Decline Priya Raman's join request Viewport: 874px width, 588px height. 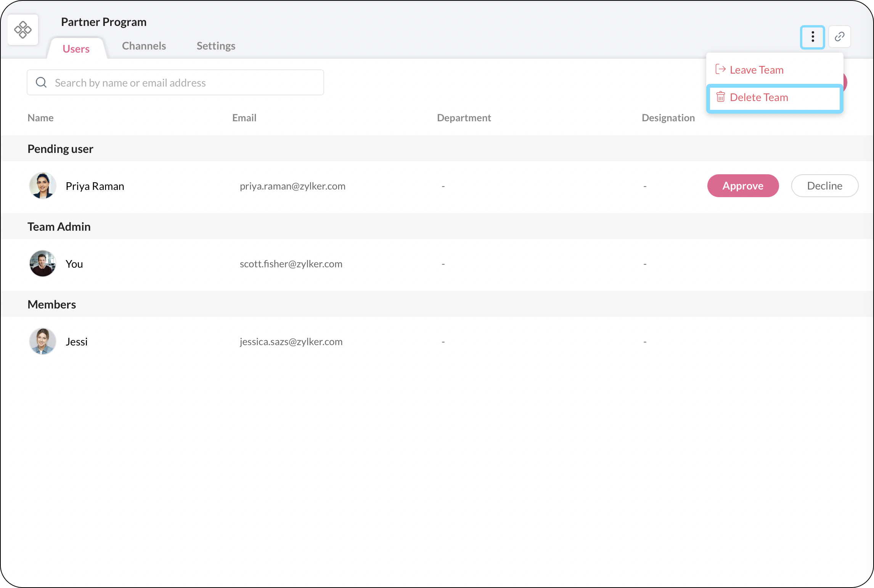click(x=824, y=186)
